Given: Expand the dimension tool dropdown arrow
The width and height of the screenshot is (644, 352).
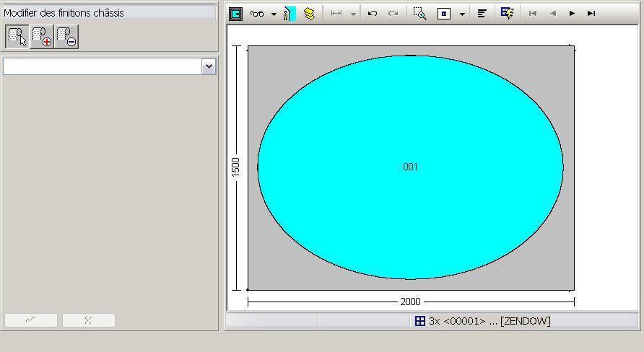Looking at the screenshot, I should pyautogui.click(x=353, y=14).
